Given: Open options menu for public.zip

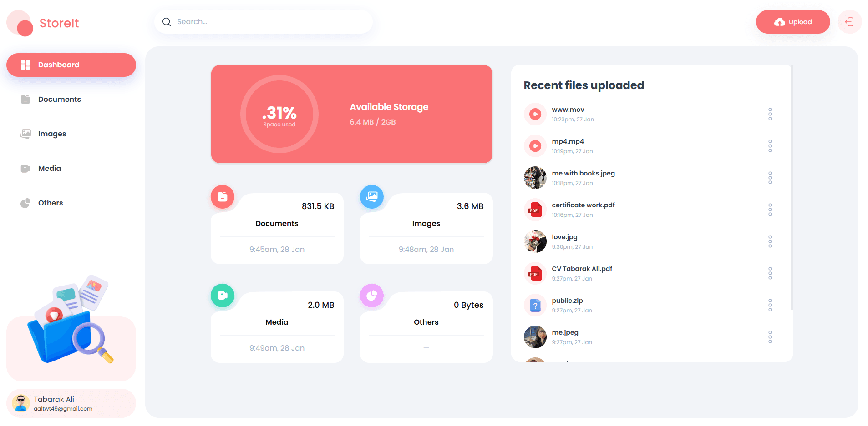Looking at the screenshot, I should pyautogui.click(x=770, y=305).
